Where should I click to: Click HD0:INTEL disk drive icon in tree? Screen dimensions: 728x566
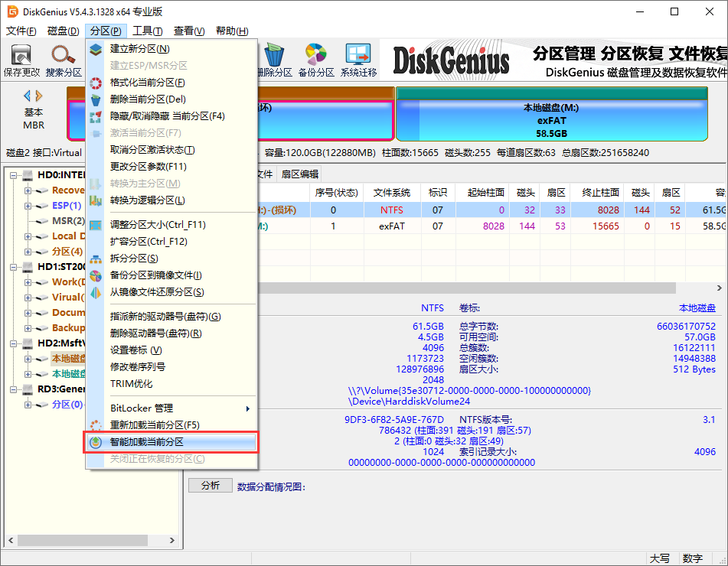[28, 175]
